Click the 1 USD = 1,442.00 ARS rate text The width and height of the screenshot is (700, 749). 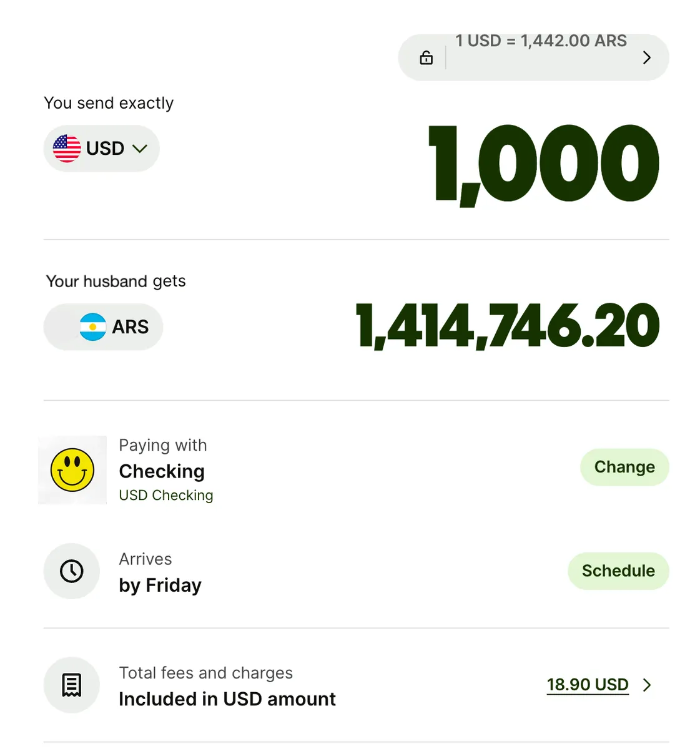[541, 41]
